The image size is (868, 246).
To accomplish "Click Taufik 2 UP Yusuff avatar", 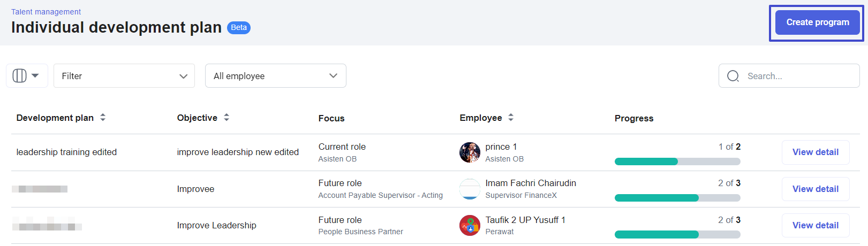I will click(470, 226).
